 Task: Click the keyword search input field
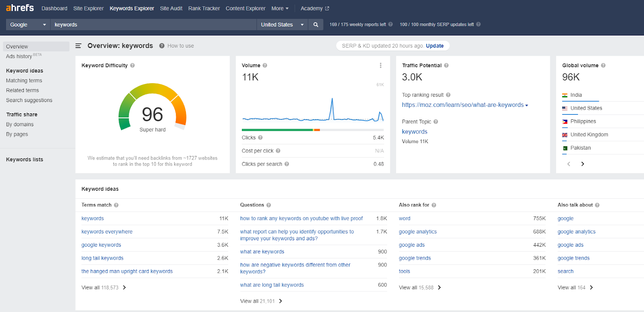coord(153,25)
